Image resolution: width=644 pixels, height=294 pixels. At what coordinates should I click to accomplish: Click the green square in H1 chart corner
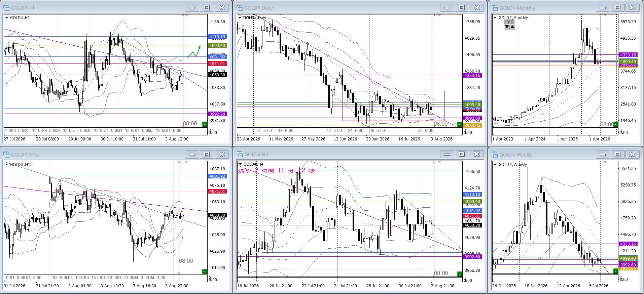(205, 124)
